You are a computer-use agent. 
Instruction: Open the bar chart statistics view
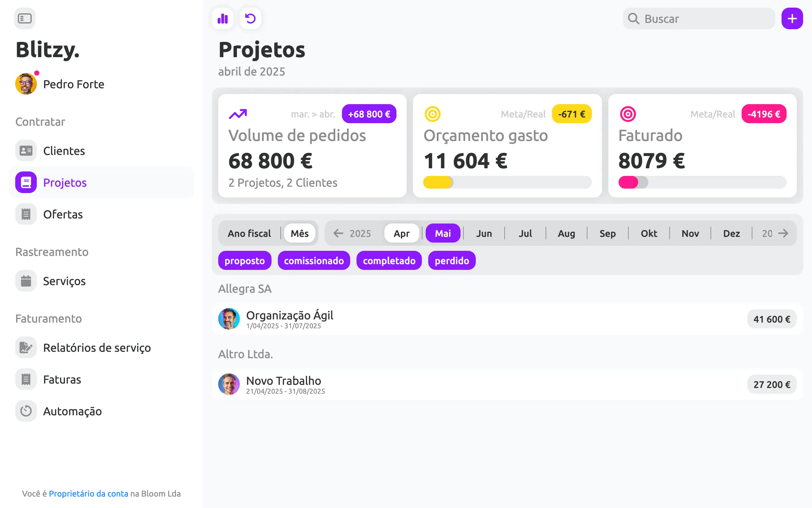(x=222, y=18)
